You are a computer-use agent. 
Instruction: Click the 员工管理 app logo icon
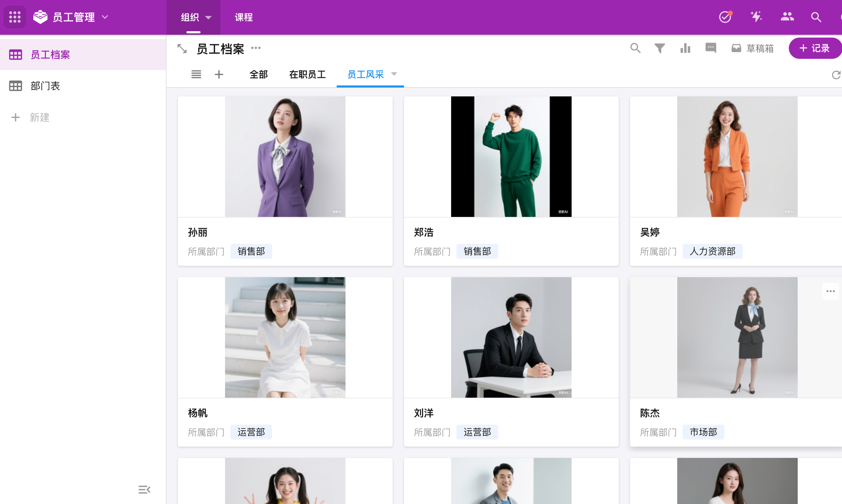coord(40,17)
